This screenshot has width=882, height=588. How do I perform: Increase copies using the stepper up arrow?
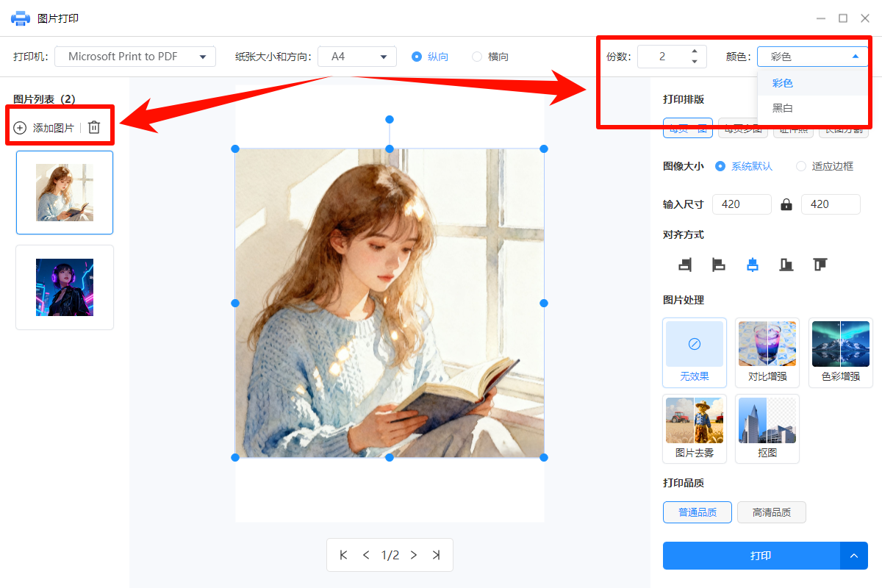click(694, 51)
